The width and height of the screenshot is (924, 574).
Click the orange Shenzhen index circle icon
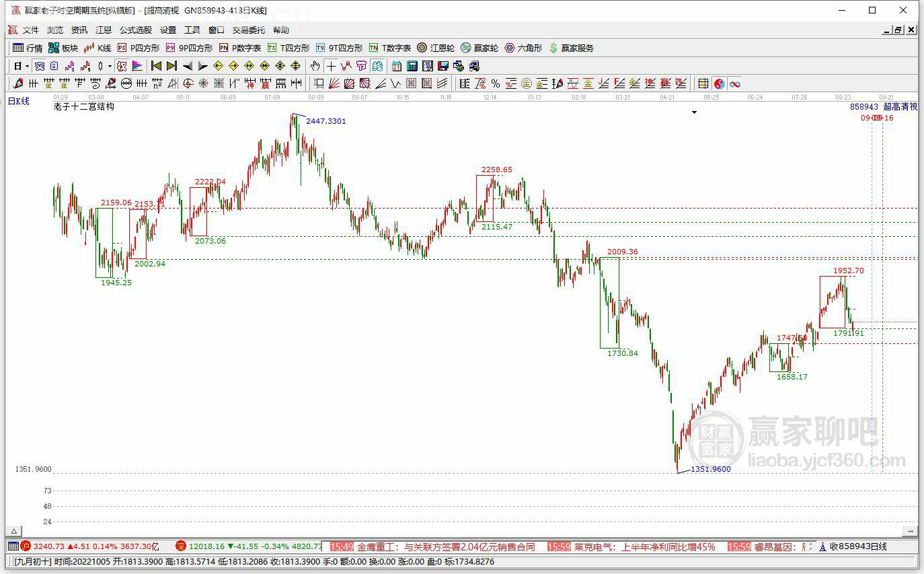tap(180, 546)
